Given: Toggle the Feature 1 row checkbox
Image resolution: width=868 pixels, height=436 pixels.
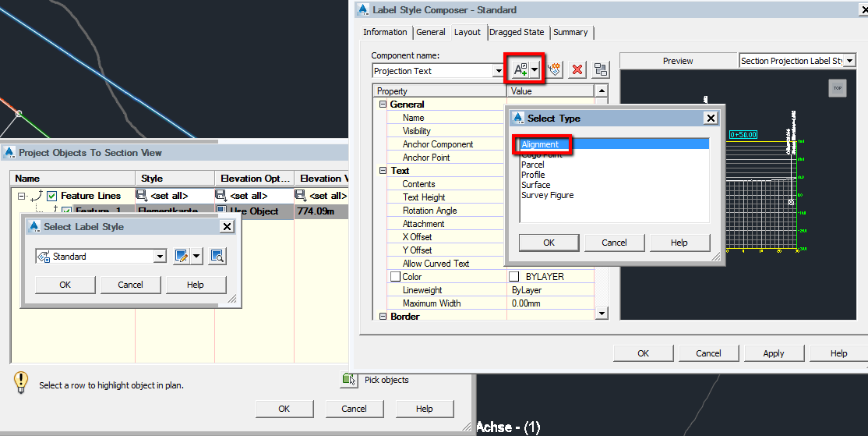Looking at the screenshot, I should pos(66,211).
